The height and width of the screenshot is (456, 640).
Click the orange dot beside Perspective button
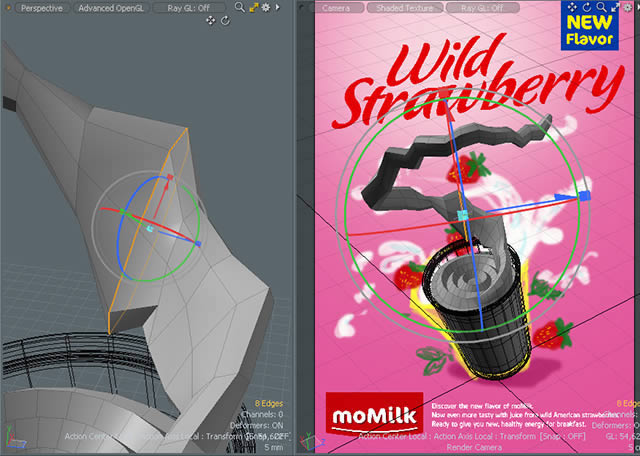pyautogui.click(x=8, y=8)
